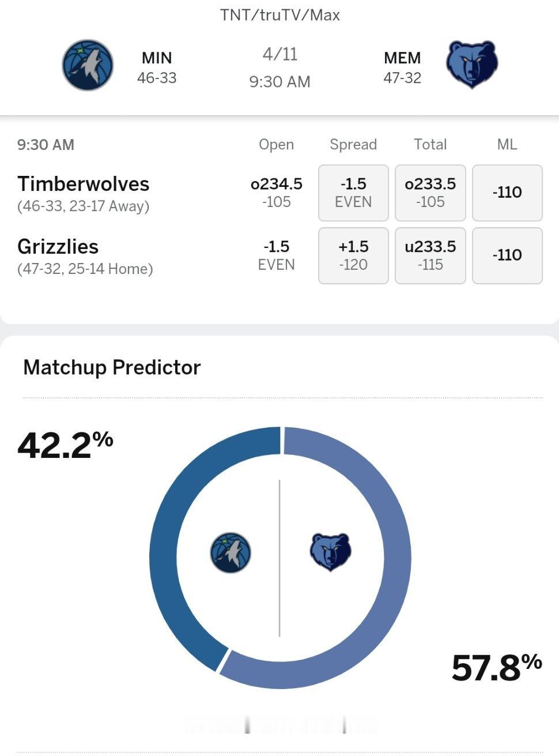Click the Timberwolves logo inside the donut chart
The image size is (559, 756).
[x=231, y=552]
